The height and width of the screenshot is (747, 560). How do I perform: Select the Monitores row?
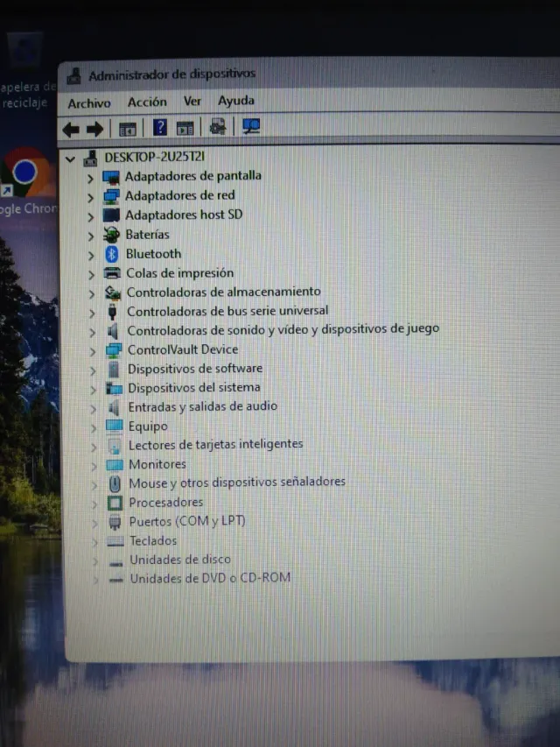coord(157,464)
